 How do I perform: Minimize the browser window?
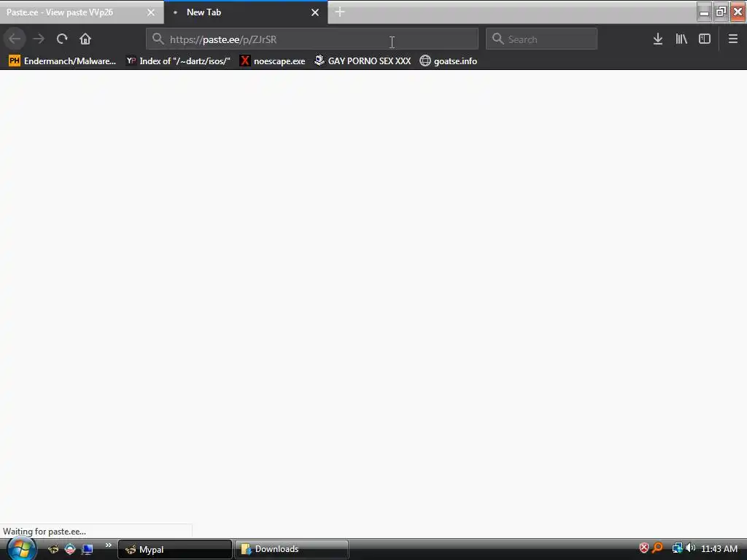pyautogui.click(x=704, y=12)
